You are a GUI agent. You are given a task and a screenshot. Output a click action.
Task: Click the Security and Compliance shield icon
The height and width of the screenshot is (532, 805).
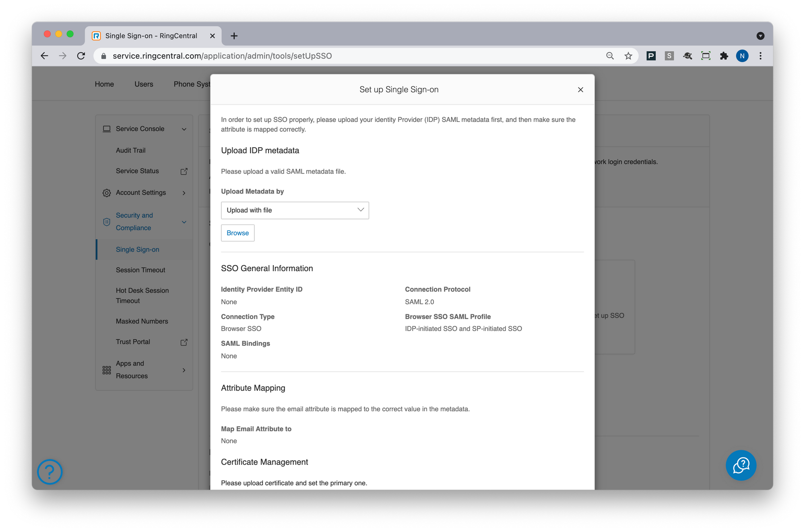click(107, 222)
